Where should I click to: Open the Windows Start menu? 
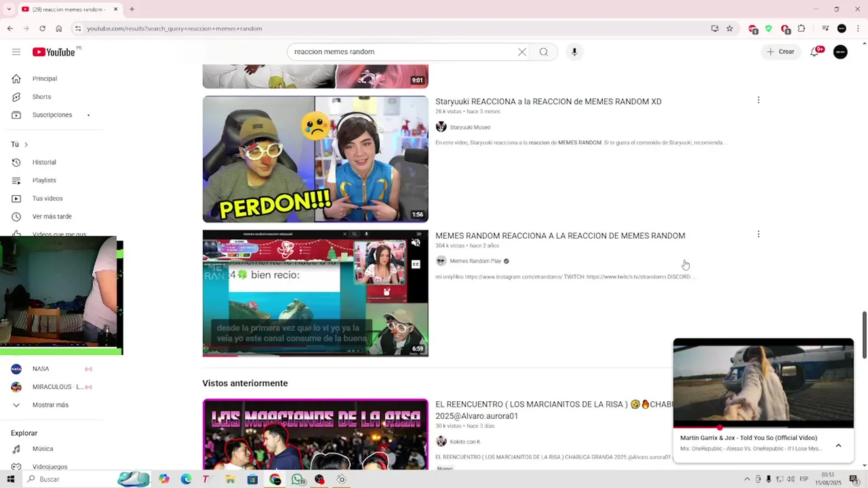[10, 479]
